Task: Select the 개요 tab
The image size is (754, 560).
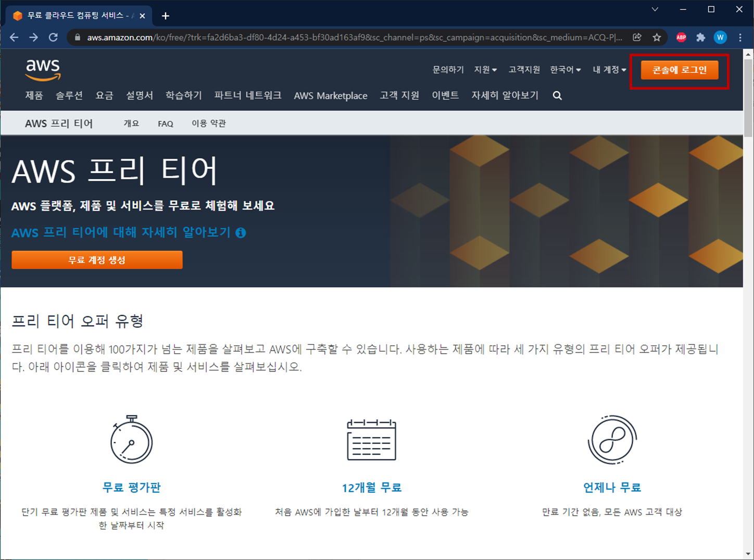Action: pos(131,123)
